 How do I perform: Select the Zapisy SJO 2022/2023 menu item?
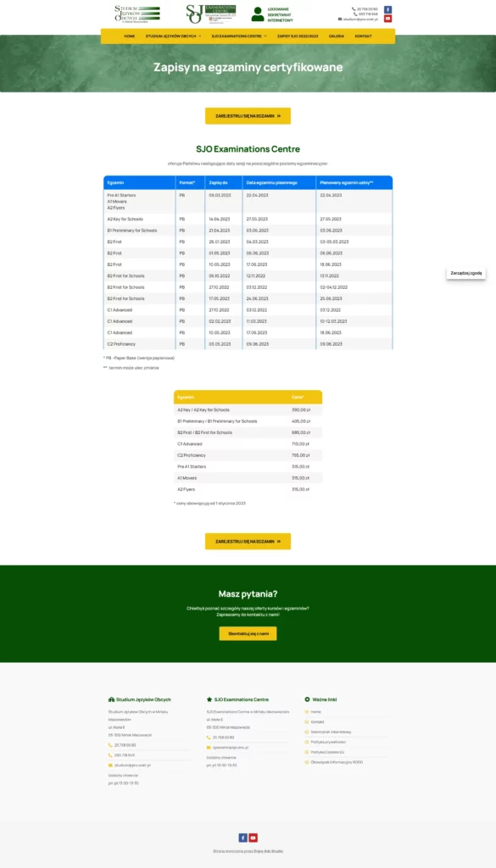click(x=298, y=36)
